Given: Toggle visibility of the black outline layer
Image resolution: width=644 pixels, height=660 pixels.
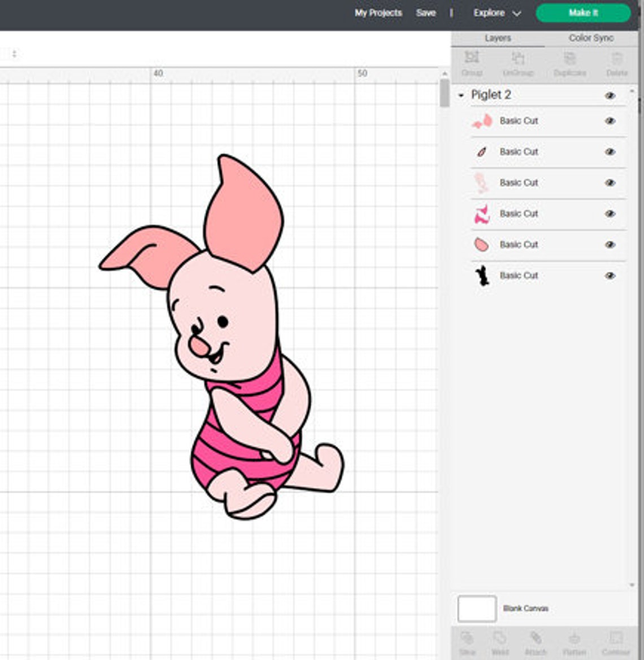Looking at the screenshot, I should (x=610, y=276).
